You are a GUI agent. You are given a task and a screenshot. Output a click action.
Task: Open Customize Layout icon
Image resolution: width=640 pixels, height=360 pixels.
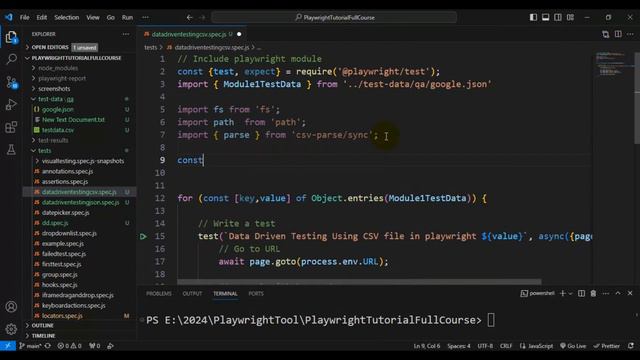[570, 18]
